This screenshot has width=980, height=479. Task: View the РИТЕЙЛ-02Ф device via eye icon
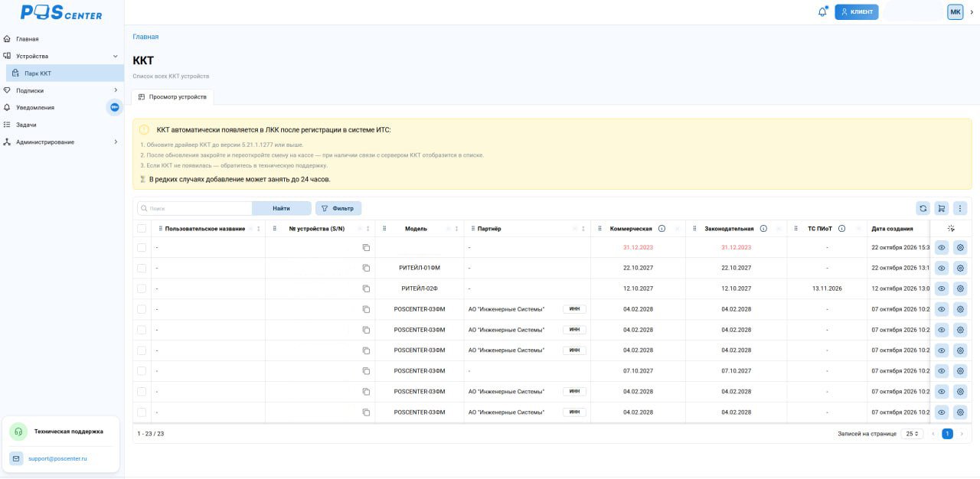pos(942,288)
